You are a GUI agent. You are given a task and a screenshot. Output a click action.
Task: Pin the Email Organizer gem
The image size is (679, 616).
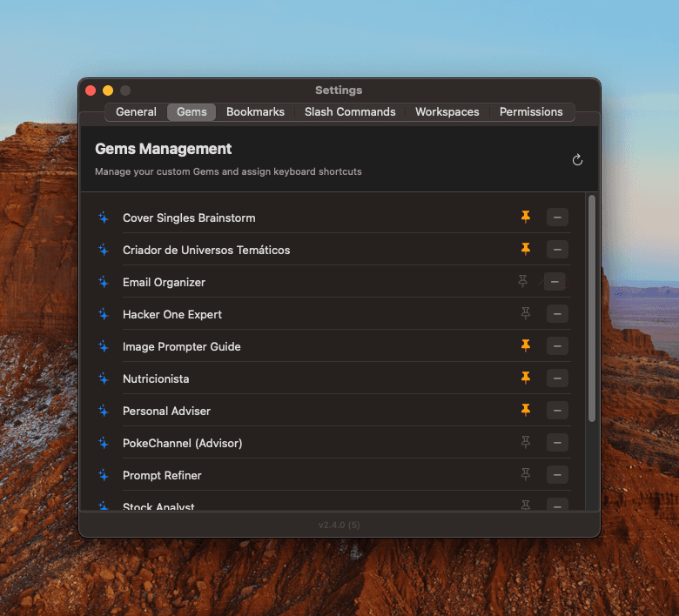[523, 281]
